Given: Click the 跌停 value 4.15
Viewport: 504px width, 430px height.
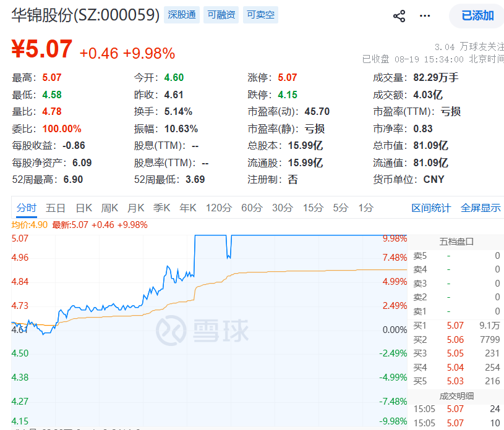Looking at the screenshot, I should (x=288, y=95).
